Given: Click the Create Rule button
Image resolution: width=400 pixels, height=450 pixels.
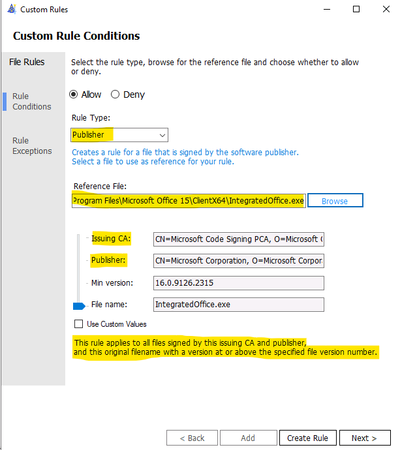Looking at the screenshot, I should tap(308, 438).
